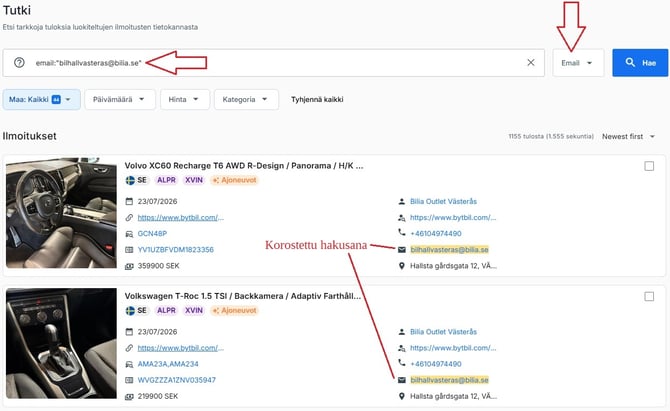Open the Volkswagen T-Roc interior thumbnail
The width and height of the screenshot is (670, 411).
coord(61,343)
